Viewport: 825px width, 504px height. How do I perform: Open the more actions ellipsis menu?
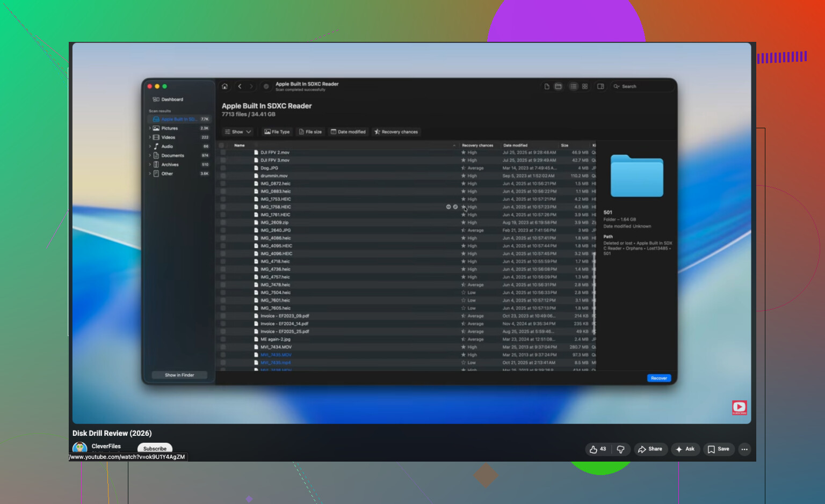click(744, 449)
